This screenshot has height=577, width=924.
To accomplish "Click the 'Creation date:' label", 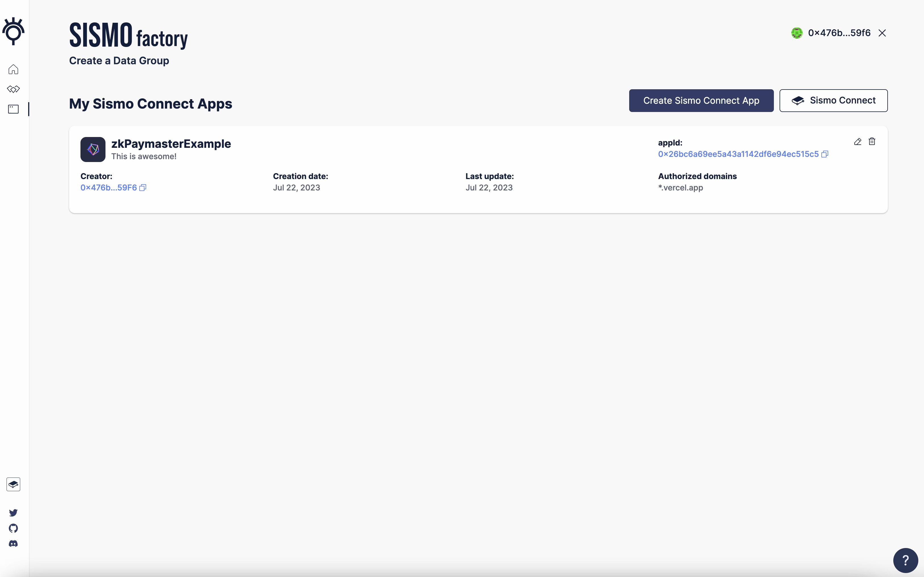I will (300, 176).
